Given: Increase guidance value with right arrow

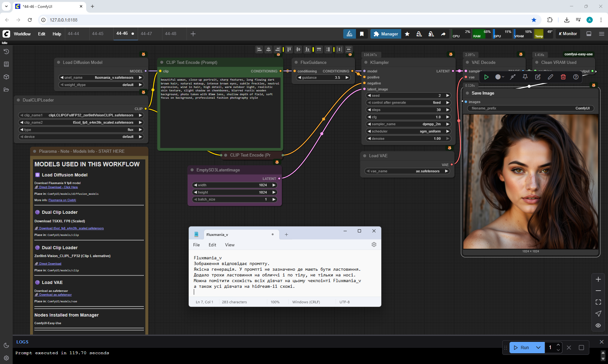Looking at the screenshot, I should (x=347, y=77).
